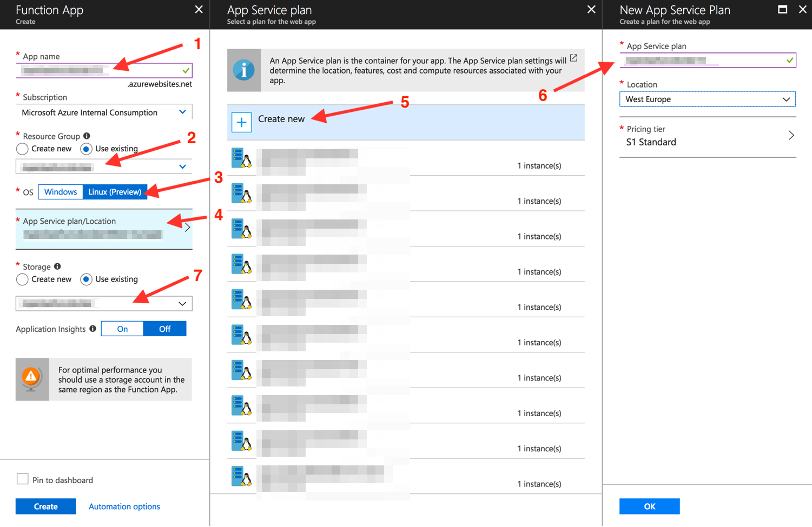Viewport: 812px width, 527px height.
Task: Open Automation options link
Action: pos(124,506)
